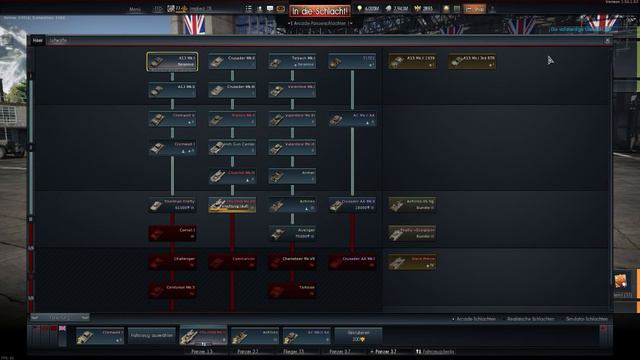Open the blue overview link at top right

tap(580, 29)
